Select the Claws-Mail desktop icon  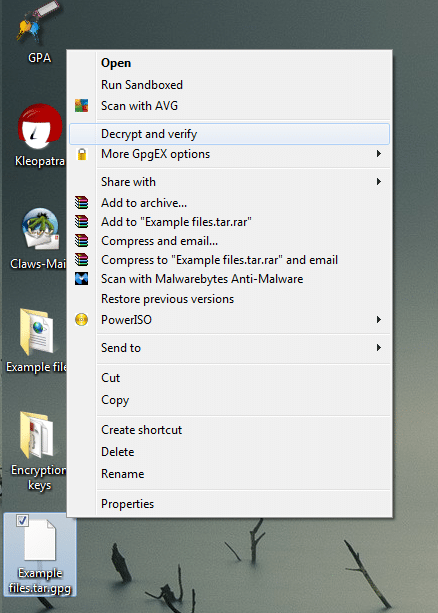click(41, 229)
